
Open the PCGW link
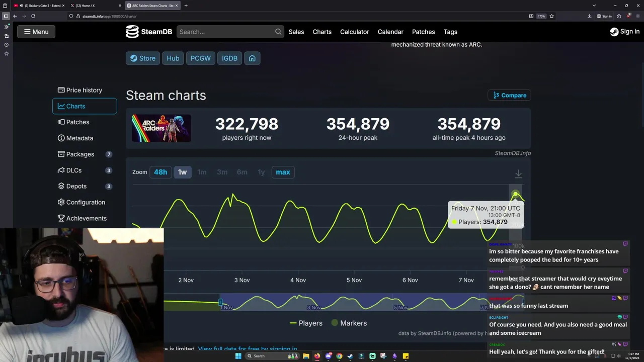[x=200, y=58]
